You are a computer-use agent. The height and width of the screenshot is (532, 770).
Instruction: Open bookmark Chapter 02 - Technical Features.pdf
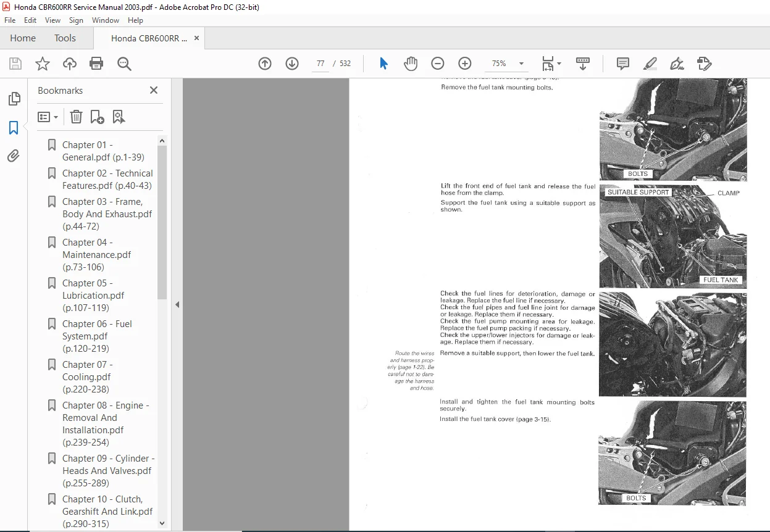[107, 180]
